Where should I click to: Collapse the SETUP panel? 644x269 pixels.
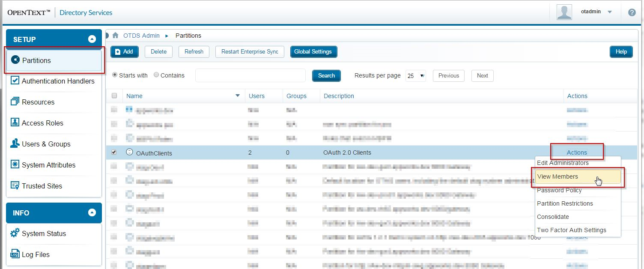(92, 39)
